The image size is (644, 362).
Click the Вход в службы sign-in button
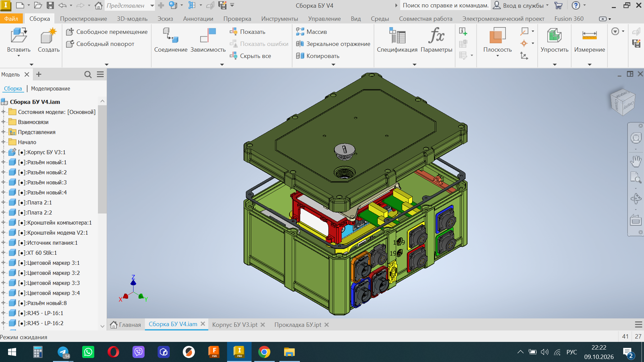click(x=521, y=5)
